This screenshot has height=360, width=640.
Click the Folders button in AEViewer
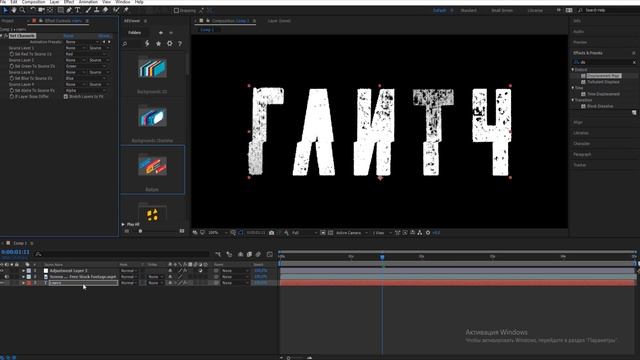(135, 33)
